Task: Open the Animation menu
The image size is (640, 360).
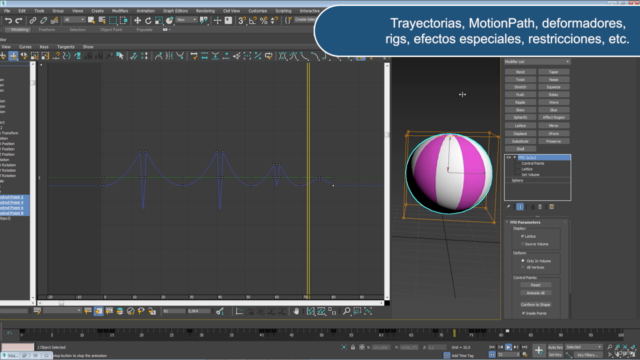Action: coord(145,11)
